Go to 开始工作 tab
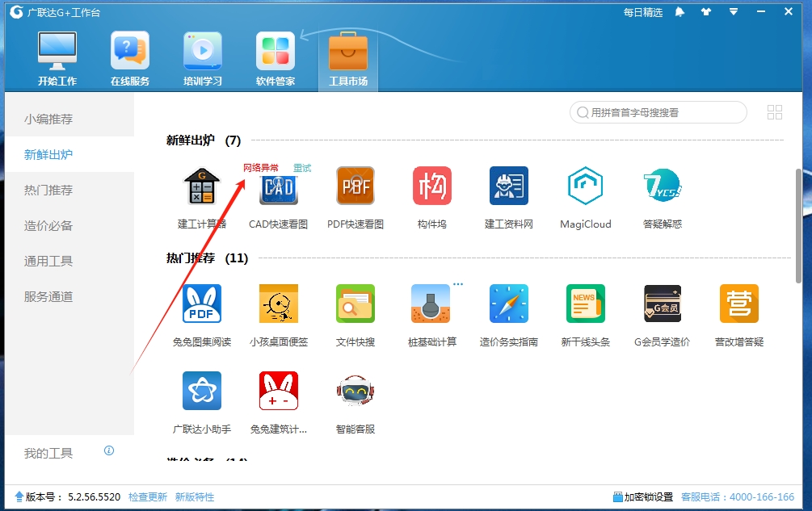Image resolution: width=812 pixels, height=511 pixels. [x=57, y=59]
